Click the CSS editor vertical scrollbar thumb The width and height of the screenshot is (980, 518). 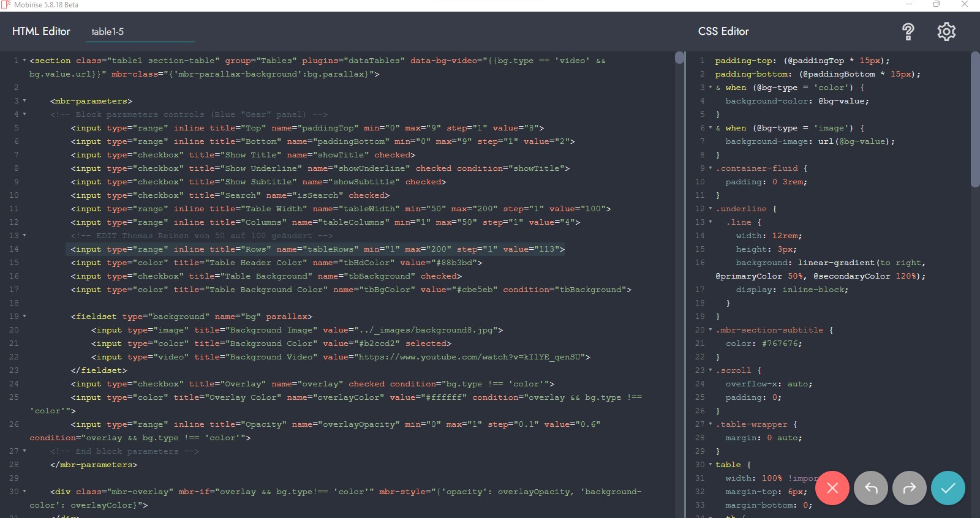click(x=975, y=119)
